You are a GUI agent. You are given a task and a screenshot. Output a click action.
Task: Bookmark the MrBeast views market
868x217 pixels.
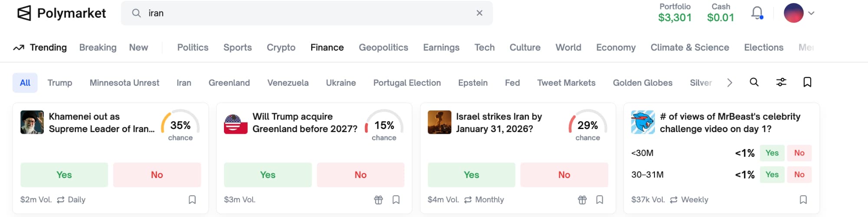click(x=803, y=200)
